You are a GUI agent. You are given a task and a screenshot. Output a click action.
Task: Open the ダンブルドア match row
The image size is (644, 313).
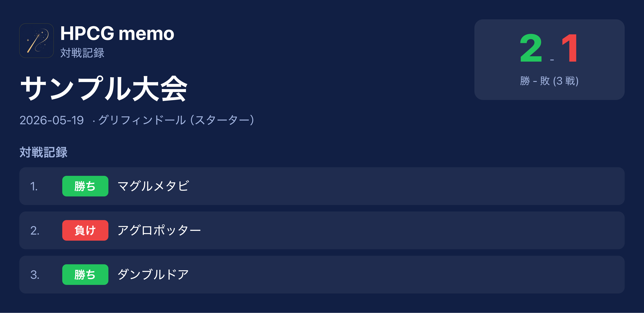(322, 275)
